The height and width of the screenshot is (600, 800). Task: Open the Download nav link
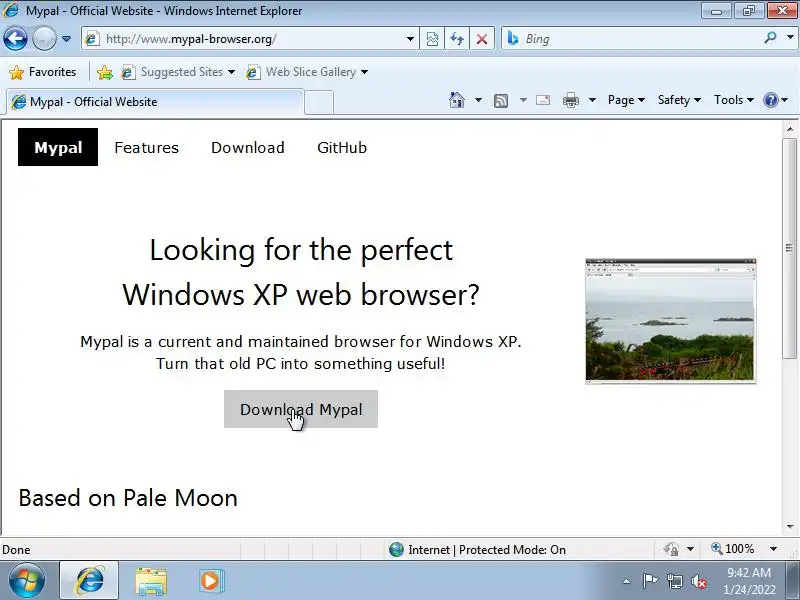click(247, 147)
